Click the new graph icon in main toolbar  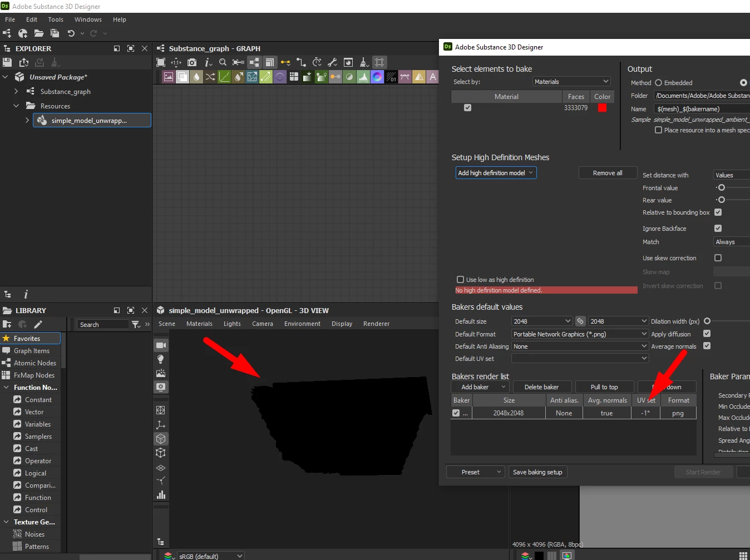pyautogui.click(x=7, y=33)
